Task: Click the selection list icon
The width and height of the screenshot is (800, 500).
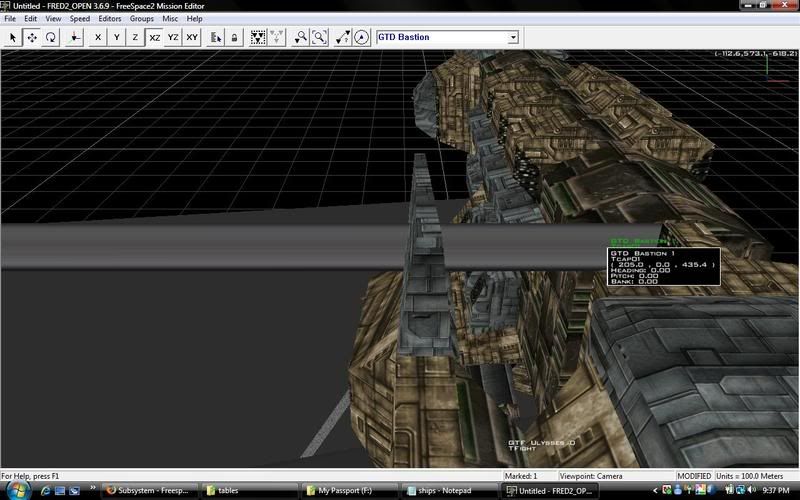Action: click(x=216, y=37)
